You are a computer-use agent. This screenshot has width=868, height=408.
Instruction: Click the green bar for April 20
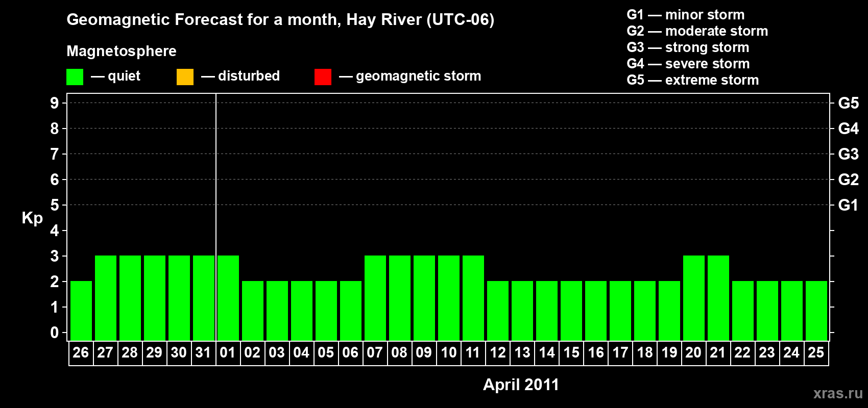[694, 298]
